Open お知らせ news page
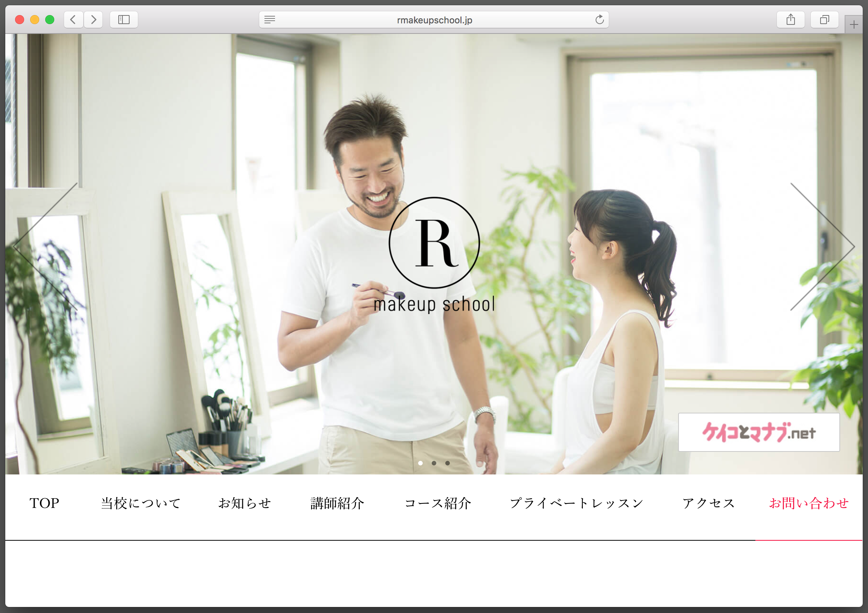The width and height of the screenshot is (868, 613). [245, 503]
